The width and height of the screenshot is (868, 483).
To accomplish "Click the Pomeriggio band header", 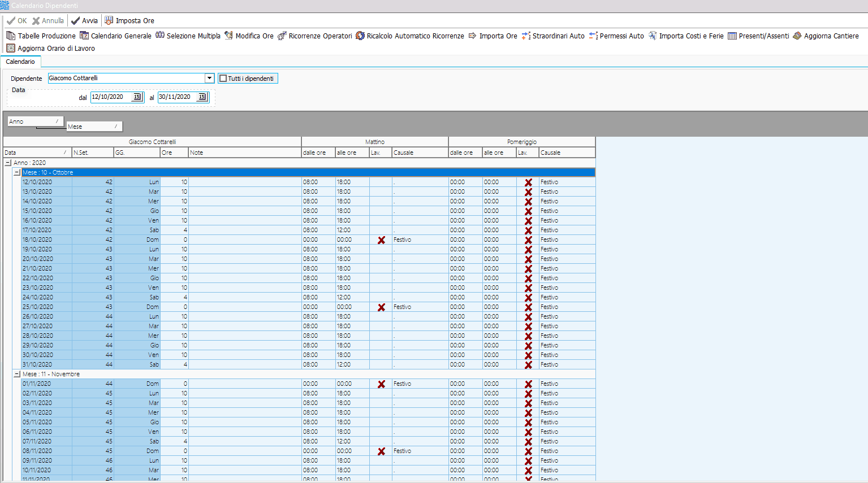I will 522,142.
